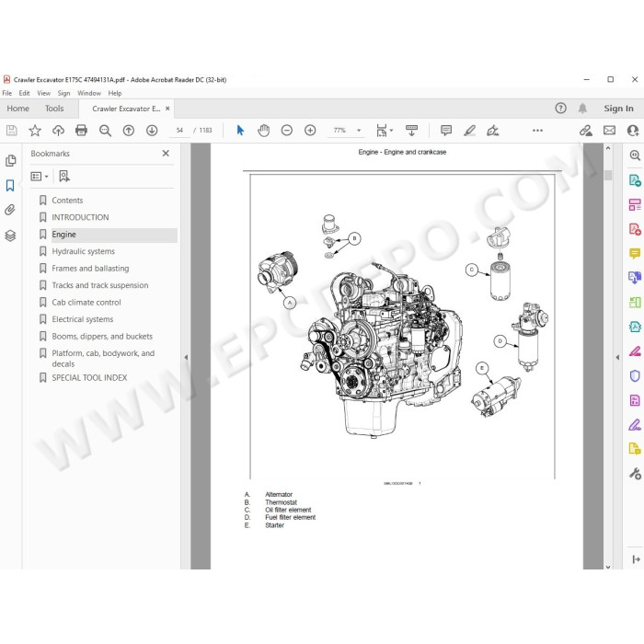Share a link to this file

[x=586, y=131]
